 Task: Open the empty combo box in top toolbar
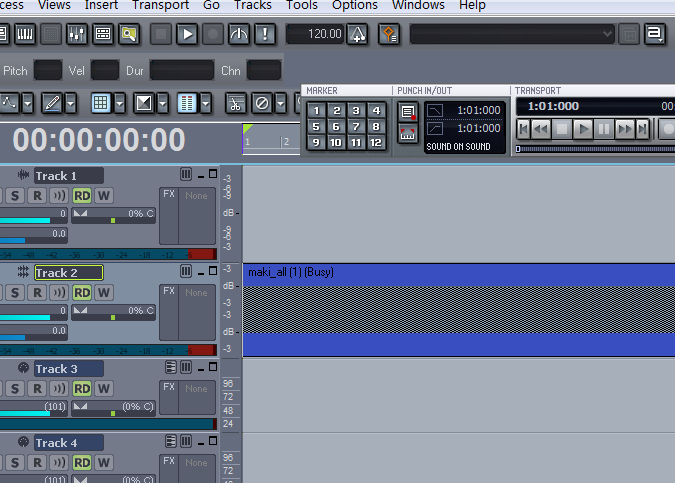pyautogui.click(x=512, y=34)
